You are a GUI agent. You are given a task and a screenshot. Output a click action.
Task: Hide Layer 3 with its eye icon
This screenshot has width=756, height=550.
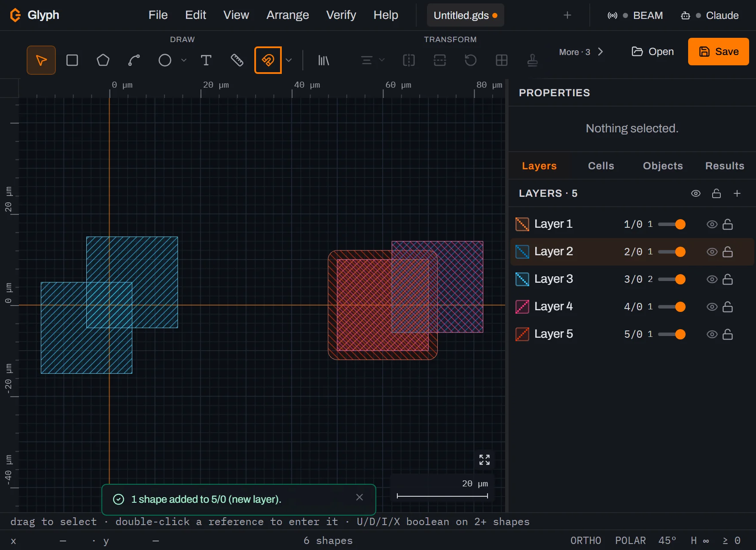(712, 279)
